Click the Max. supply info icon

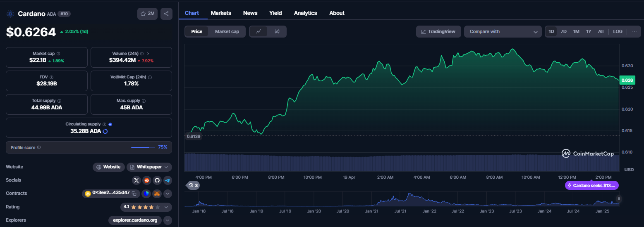coord(144,101)
